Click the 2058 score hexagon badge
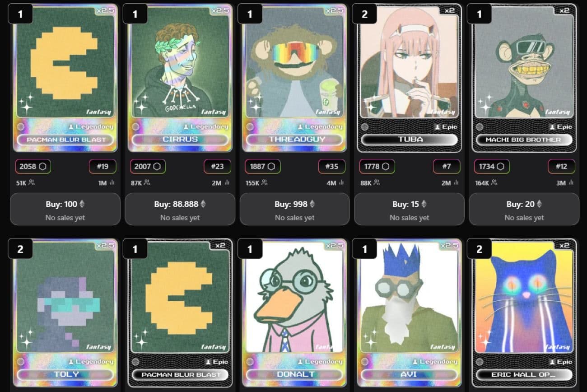This screenshot has height=392, width=587. [33, 166]
